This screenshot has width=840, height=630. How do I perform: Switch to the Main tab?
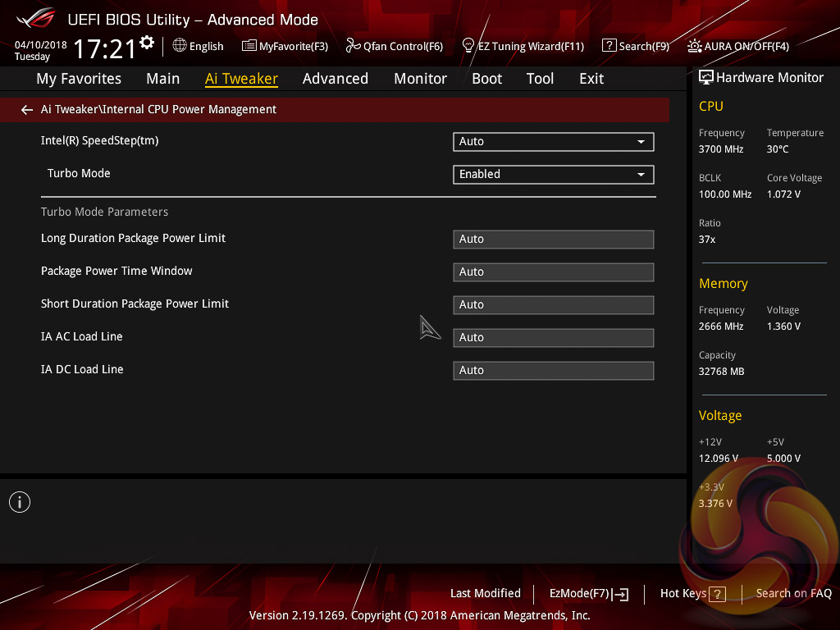163,79
